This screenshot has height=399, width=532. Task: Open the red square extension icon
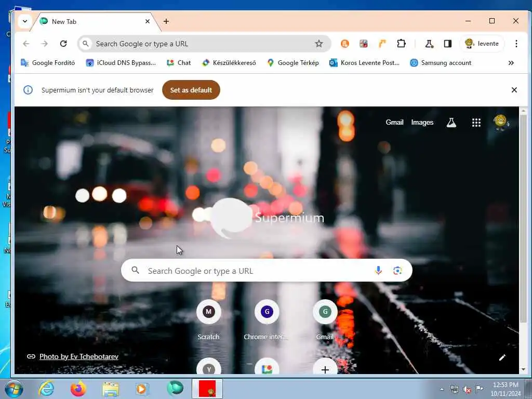[363, 44]
